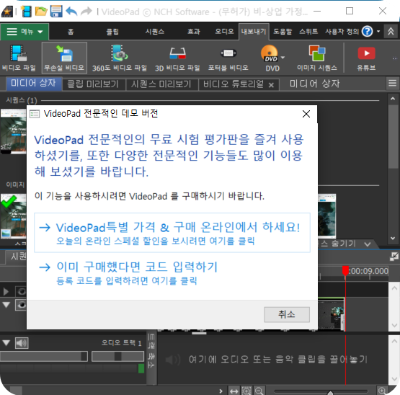This screenshot has height=395, width=400.
Task: Choose 무손실 비디오 export option
Action: pyautogui.click(x=64, y=58)
